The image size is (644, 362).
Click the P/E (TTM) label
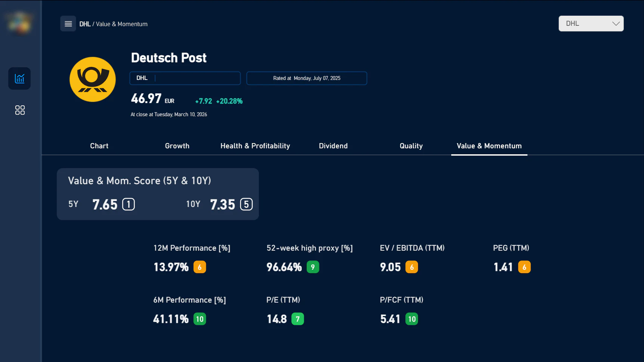283,300
